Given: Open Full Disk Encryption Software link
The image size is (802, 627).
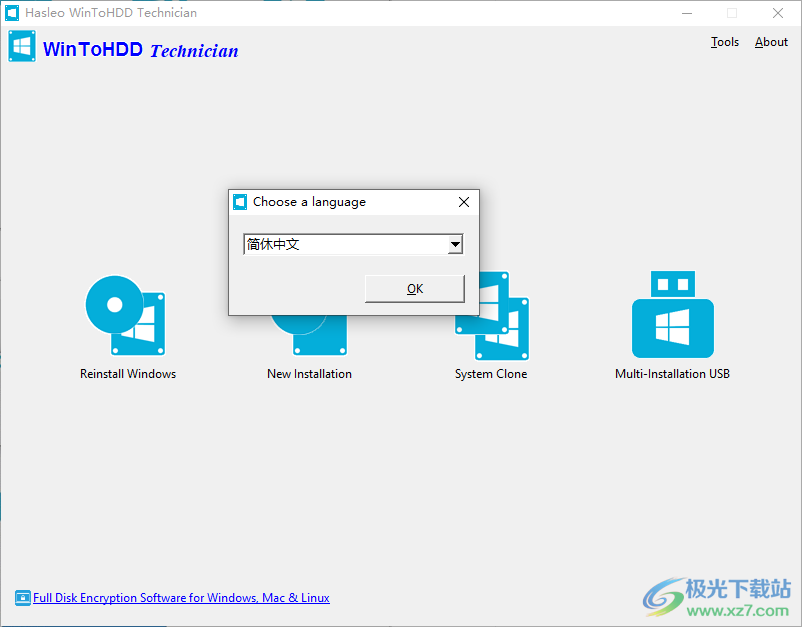Looking at the screenshot, I should click(182, 598).
